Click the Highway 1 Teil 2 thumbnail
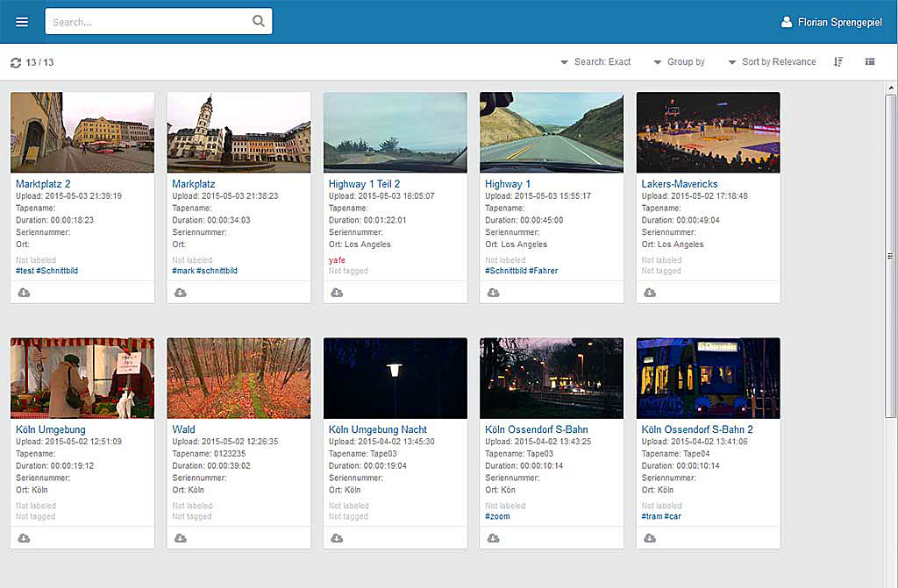 (x=396, y=132)
